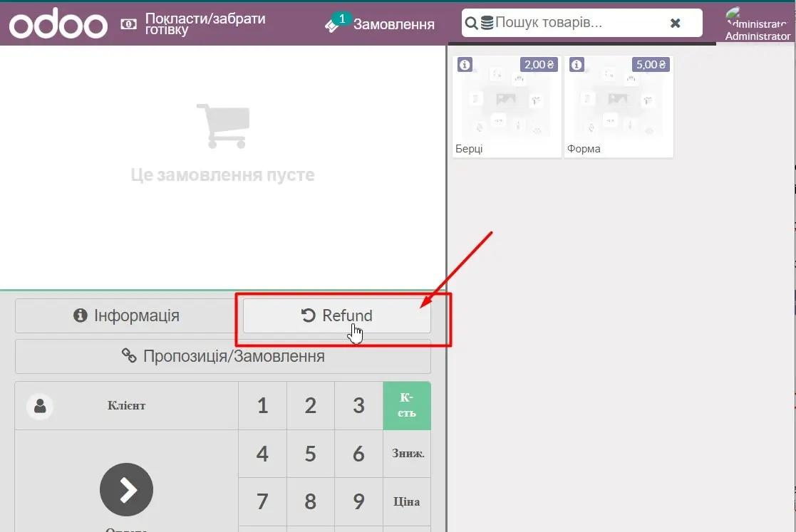Image resolution: width=796 pixels, height=532 pixels.
Task: Click the search magnifier icon
Action: click(471, 24)
